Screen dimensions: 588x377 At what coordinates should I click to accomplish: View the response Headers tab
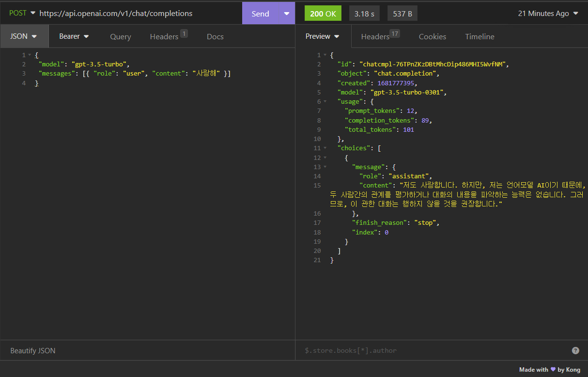coord(375,36)
